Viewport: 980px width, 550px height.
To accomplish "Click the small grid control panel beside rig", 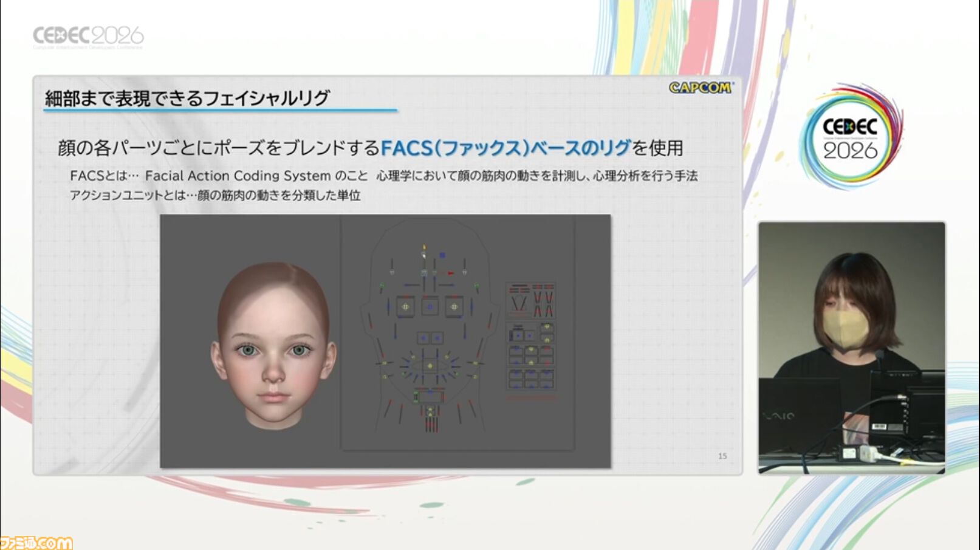I will (531, 342).
